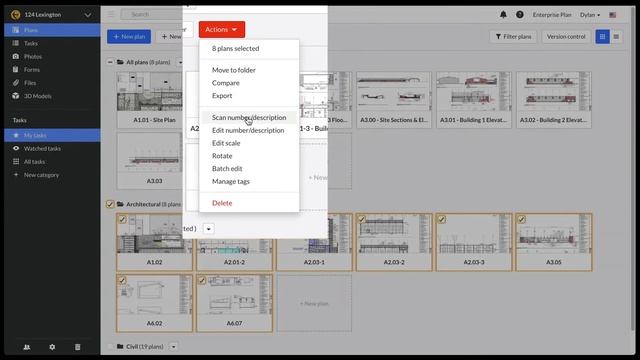Collapse the All plans folder
Image resolution: width=640 pixels, height=360 pixels.
[110, 62]
